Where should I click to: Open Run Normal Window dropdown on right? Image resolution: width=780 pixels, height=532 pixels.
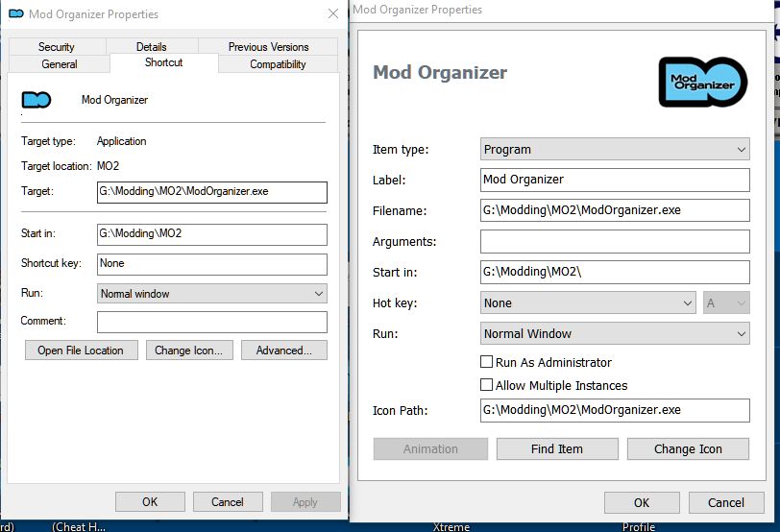click(615, 334)
